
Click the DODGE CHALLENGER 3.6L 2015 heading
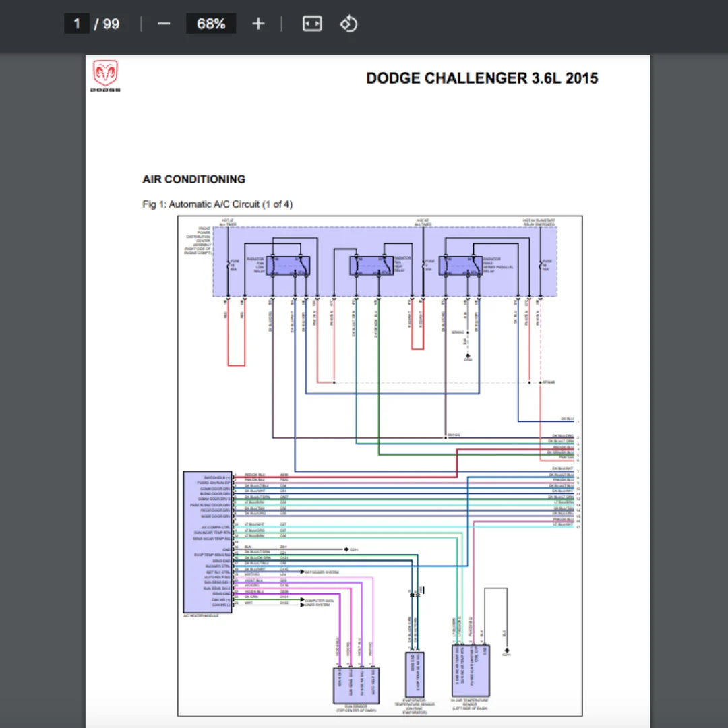click(x=482, y=78)
